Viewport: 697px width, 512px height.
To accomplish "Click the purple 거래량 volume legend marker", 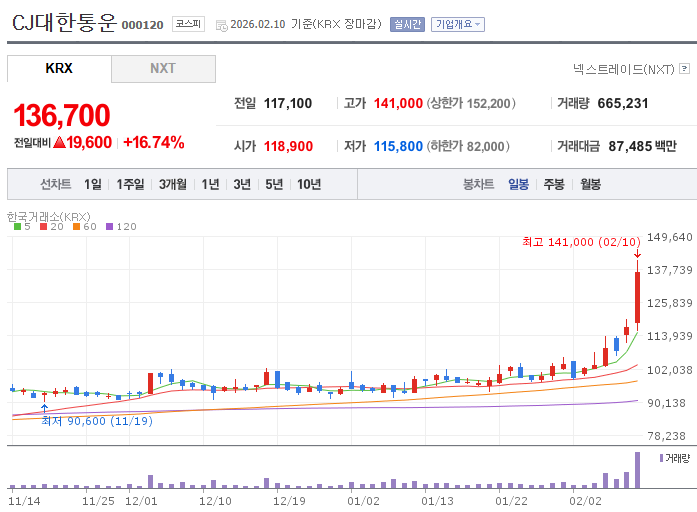I will 661,458.
